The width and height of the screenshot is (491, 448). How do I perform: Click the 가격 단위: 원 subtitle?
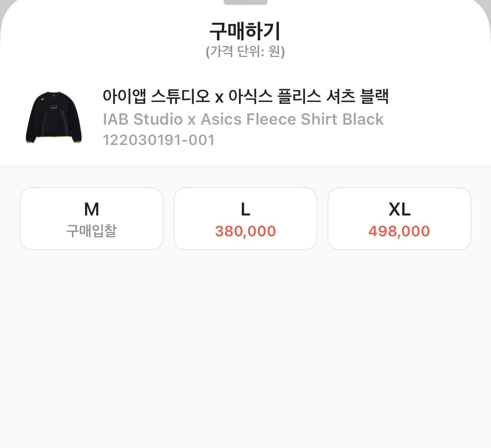(245, 53)
